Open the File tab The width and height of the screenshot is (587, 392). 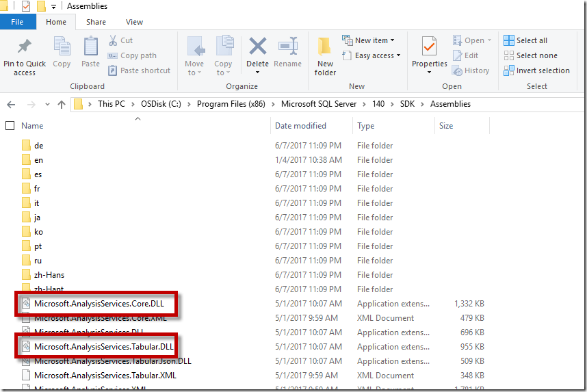(x=17, y=22)
